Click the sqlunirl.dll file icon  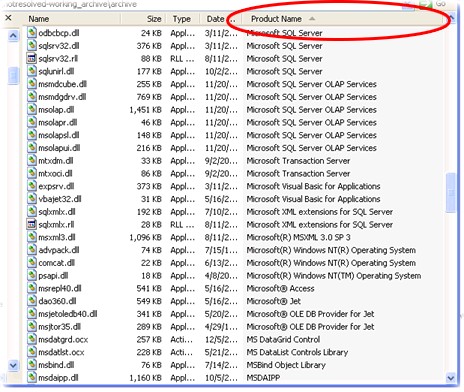pos(32,71)
